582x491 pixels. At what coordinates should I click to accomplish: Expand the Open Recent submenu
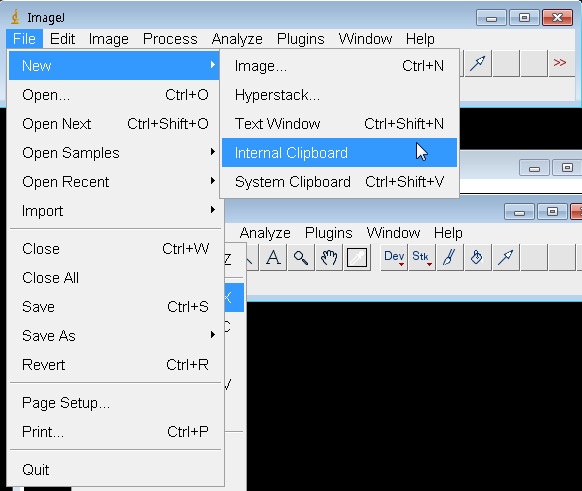coord(114,182)
